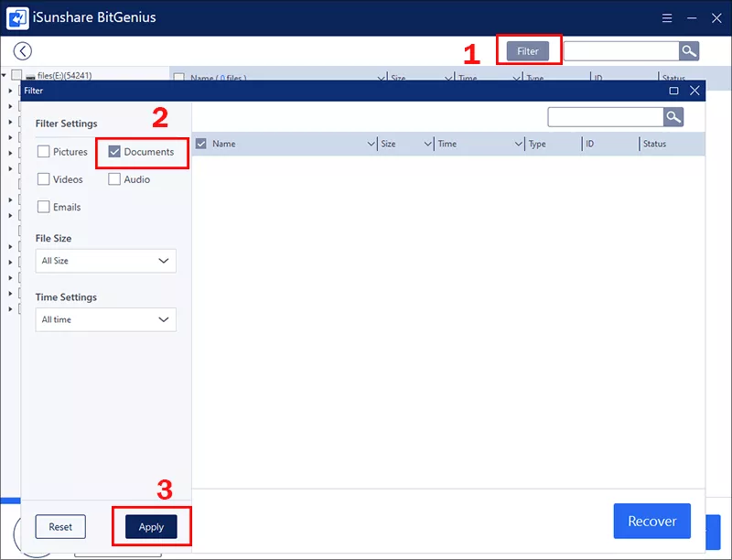Click the Reset button

click(60, 527)
